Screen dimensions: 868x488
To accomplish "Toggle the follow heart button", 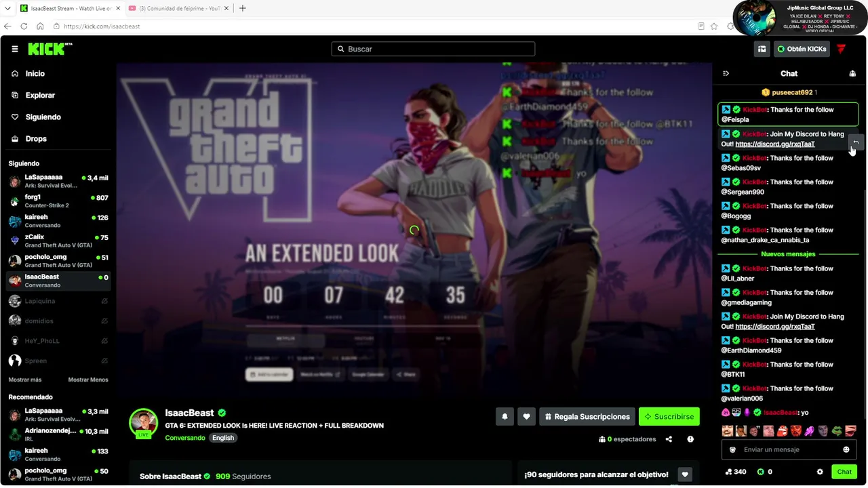I will [526, 416].
